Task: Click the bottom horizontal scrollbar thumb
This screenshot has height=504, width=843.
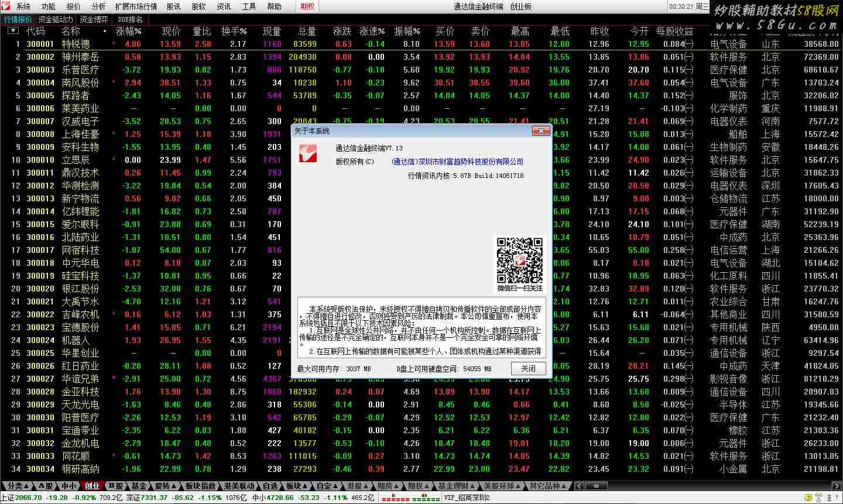Action: point(596,486)
